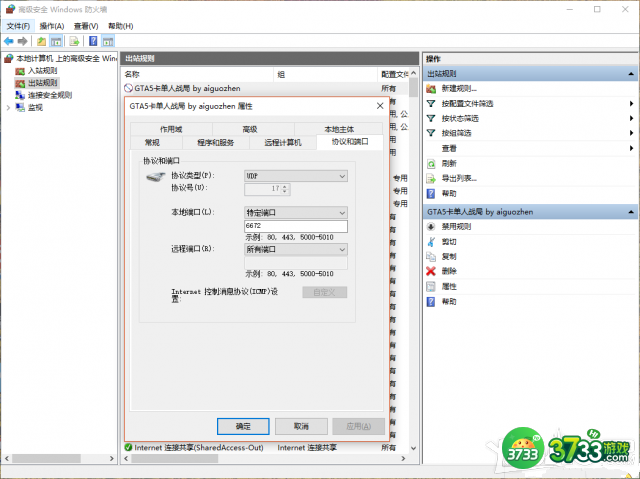Click the 确定 button
Viewport: 640px width, 479px height.
[243, 427]
